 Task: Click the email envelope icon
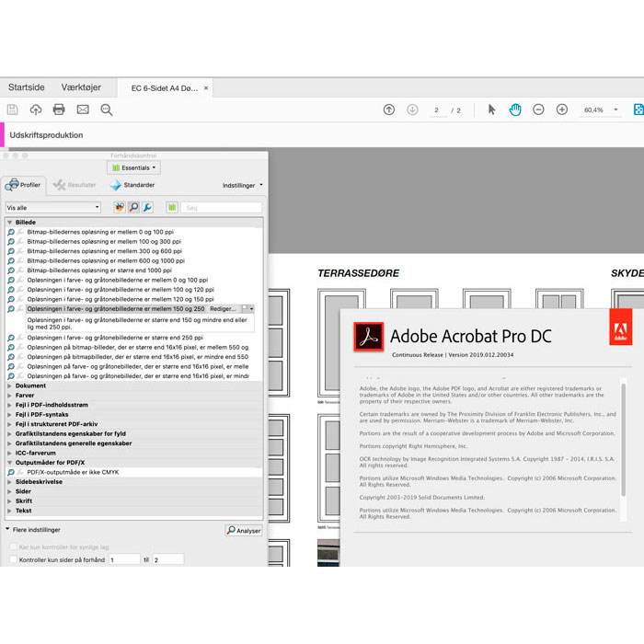[83, 109]
